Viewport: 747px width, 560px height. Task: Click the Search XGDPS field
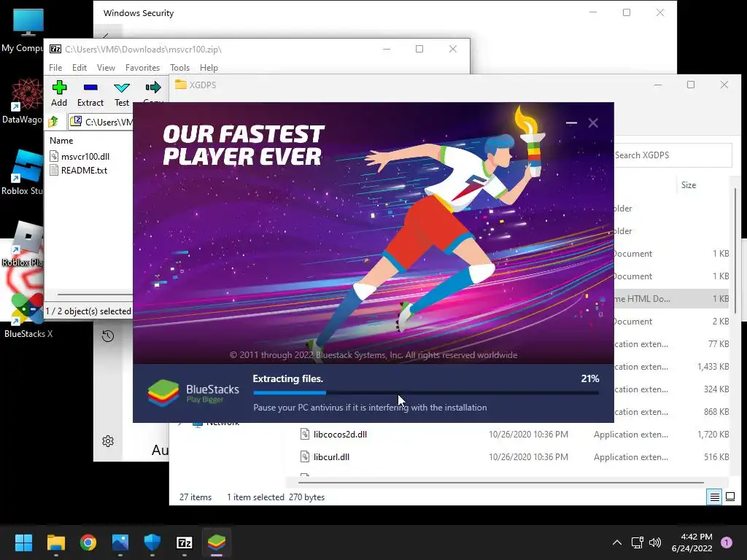[672, 155]
